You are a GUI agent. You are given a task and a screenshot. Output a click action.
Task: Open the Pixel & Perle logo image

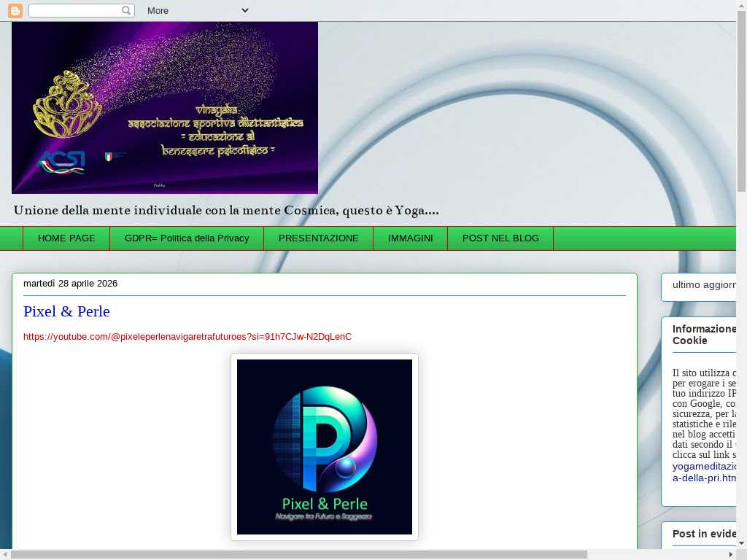pyautogui.click(x=325, y=447)
